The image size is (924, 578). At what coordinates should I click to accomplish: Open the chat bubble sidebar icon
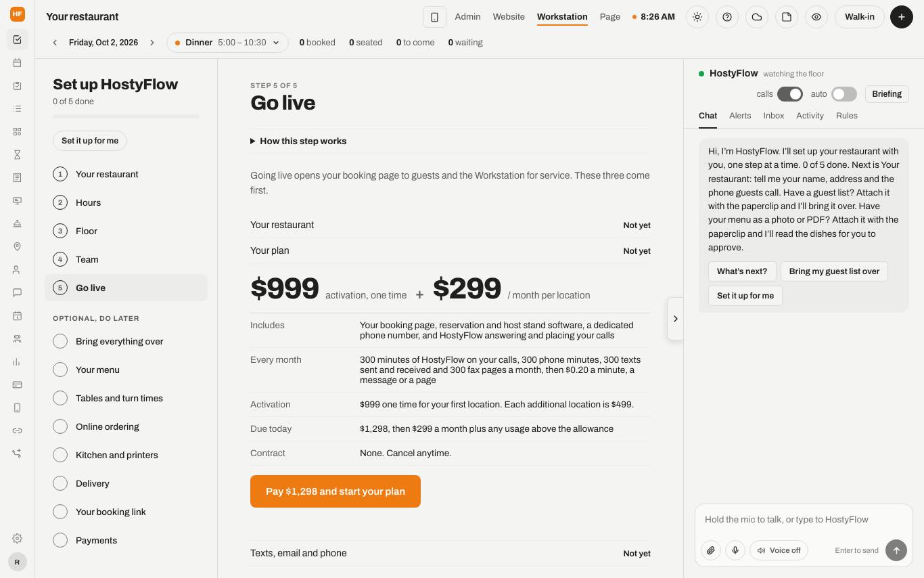pyautogui.click(x=18, y=293)
